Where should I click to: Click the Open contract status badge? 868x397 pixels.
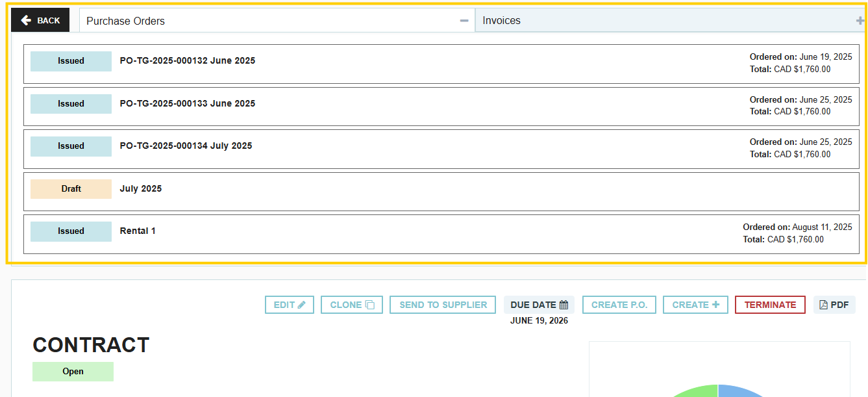[x=73, y=372]
